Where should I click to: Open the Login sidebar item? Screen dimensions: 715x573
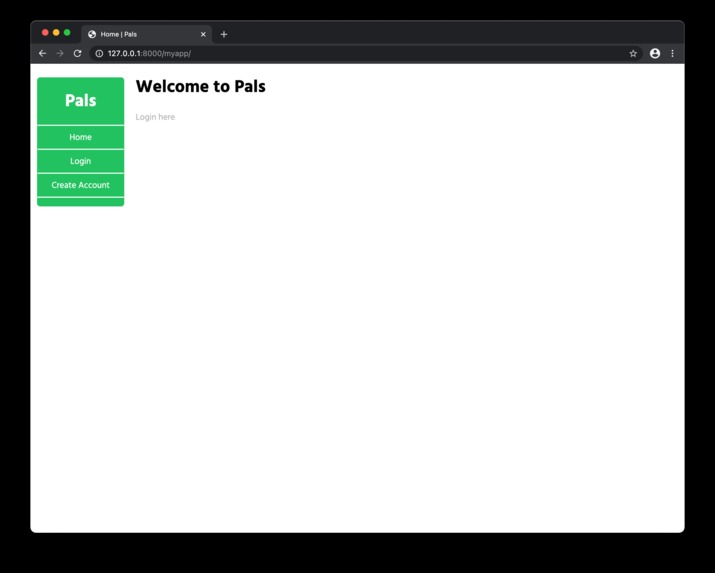pyautogui.click(x=81, y=161)
